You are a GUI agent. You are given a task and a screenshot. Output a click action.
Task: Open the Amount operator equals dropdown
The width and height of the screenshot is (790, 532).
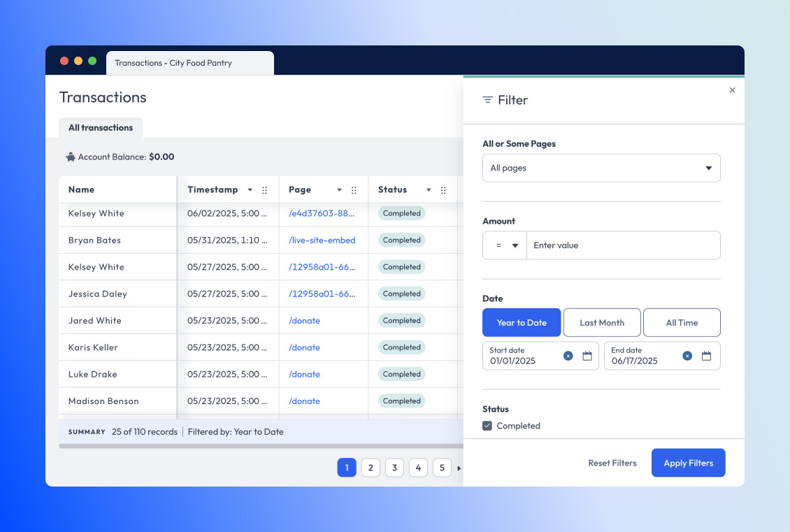pos(505,245)
